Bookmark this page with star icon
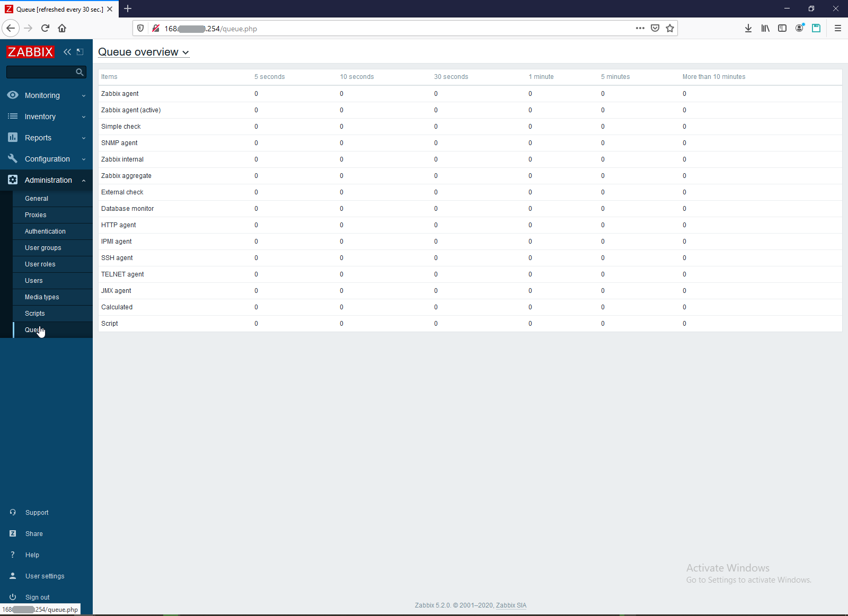The image size is (848, 616). pos(670,28)
